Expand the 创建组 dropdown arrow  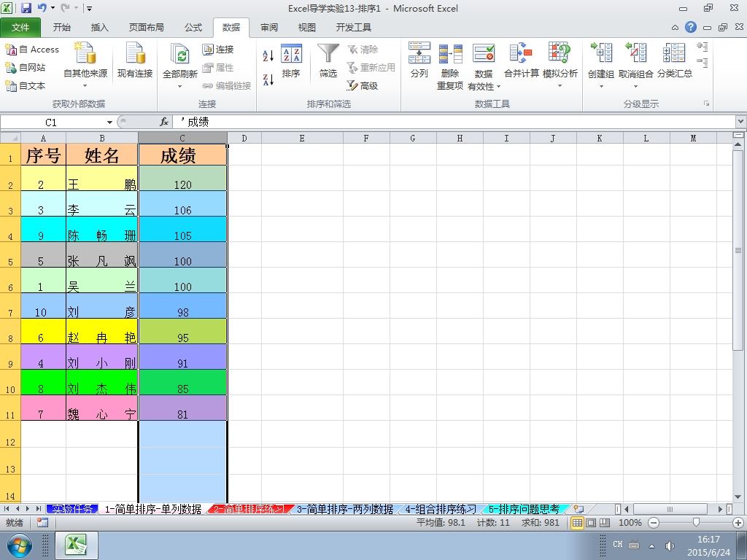coord(601,87)
